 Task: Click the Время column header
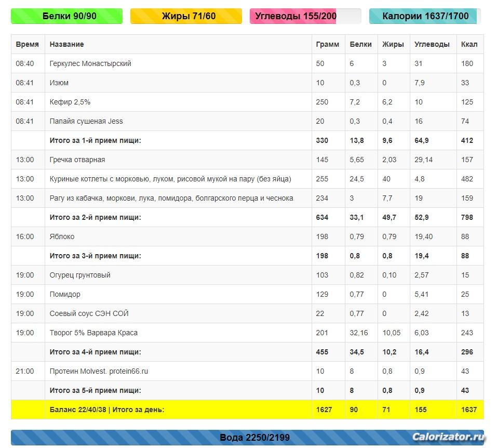click(28, 44)
